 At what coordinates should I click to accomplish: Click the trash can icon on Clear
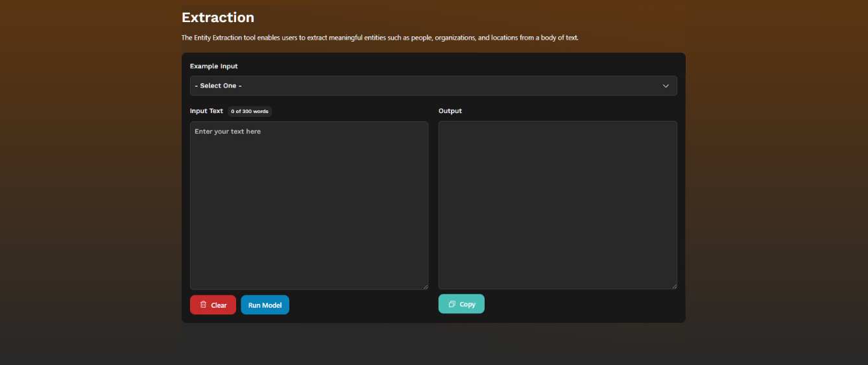(x=203, y=305)
